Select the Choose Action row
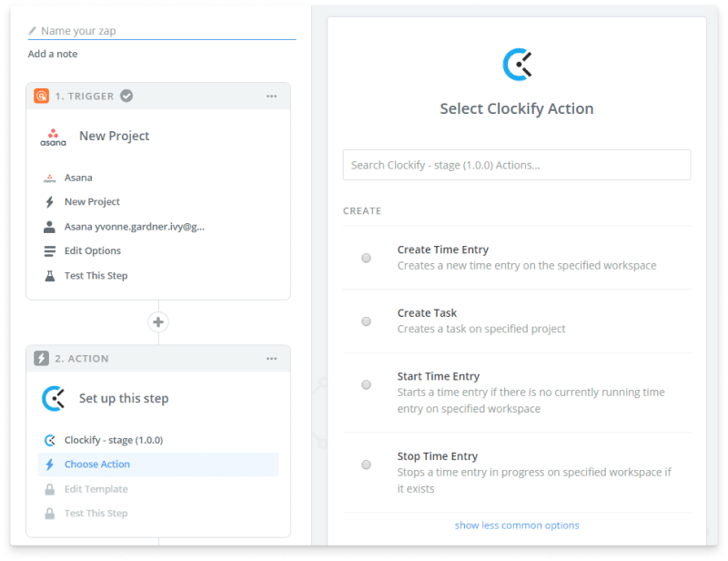728x561 pixels. [x=157, y=464]
